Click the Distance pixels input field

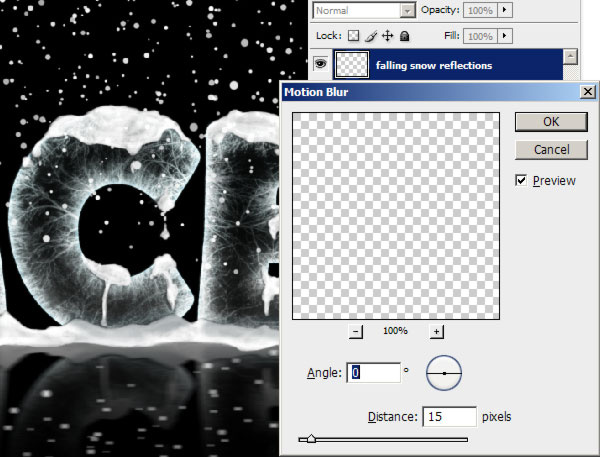pos(450,415)
